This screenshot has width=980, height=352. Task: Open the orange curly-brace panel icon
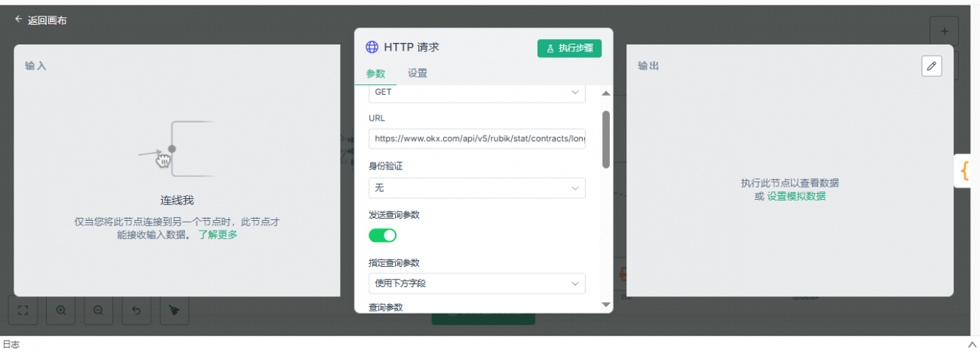coord(965,171)
